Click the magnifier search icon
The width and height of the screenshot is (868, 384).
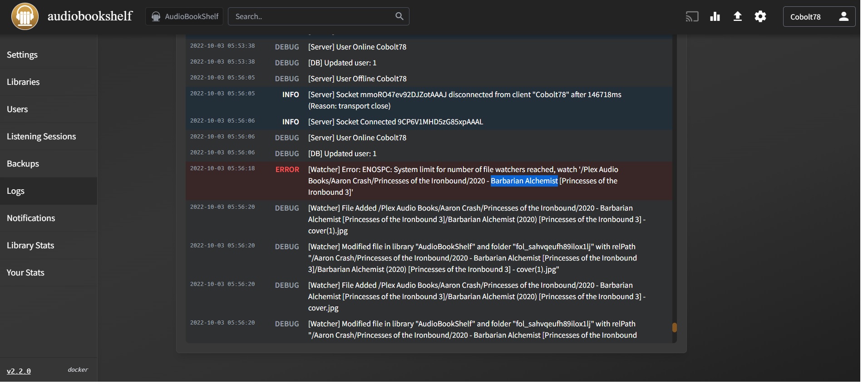[399, 16]
